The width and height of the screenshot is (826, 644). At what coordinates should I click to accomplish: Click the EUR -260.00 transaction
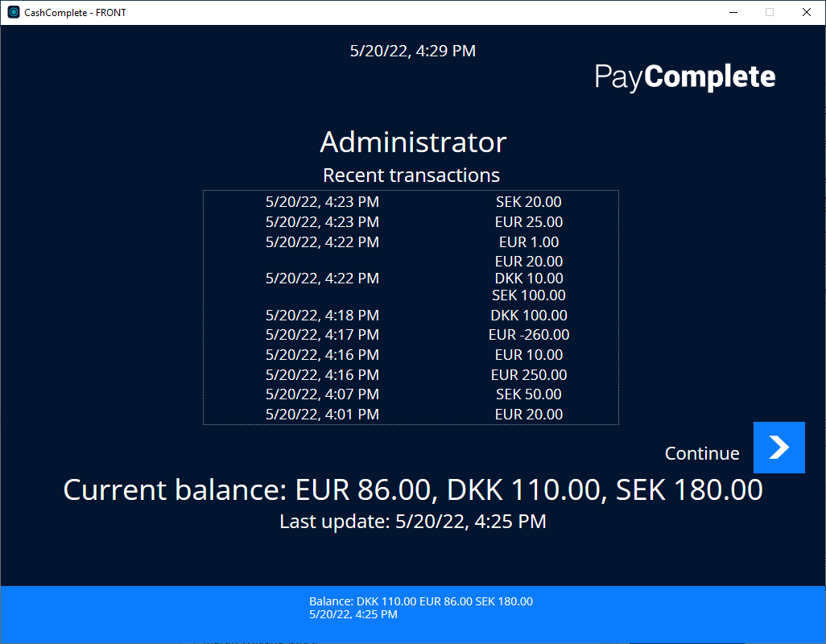pyautogui.click(x=412, y=334)
